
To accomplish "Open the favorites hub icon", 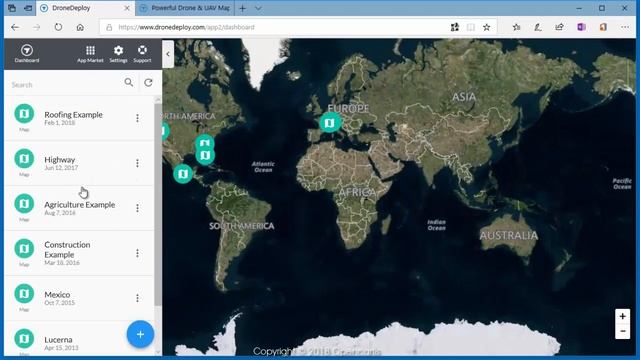I will click(x=516, y=27).
